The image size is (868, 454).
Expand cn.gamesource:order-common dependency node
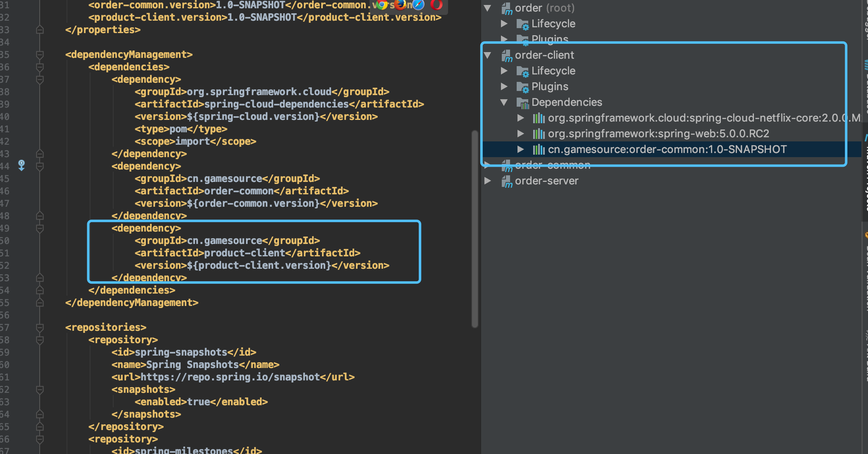(x=520, y=149)
